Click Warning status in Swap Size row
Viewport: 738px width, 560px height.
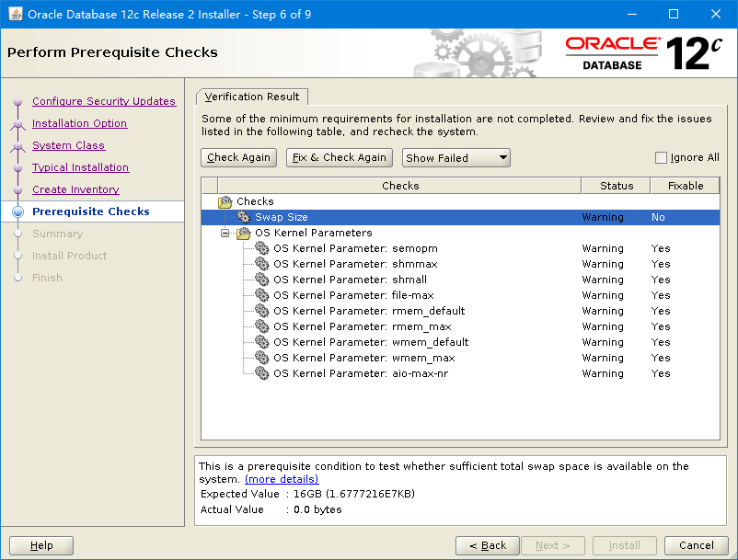coord(603,217)
